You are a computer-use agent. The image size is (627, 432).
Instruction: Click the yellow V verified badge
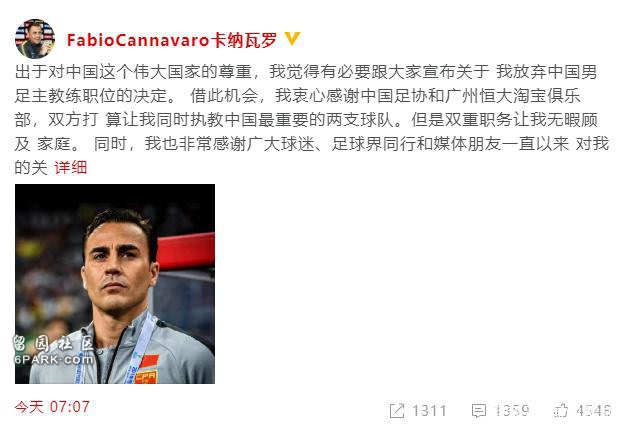pos(292,39)
